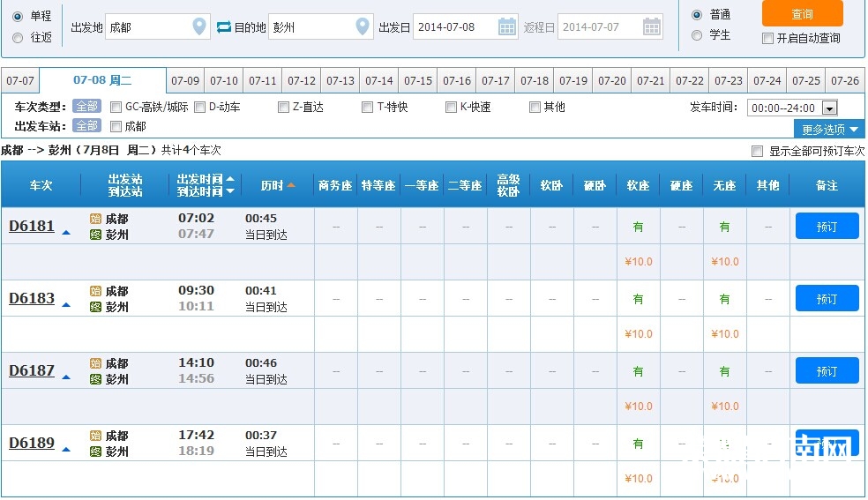Switch to the 07-07 date tab
Viewport: 868px width, 500px height.
tap(20, 81)
